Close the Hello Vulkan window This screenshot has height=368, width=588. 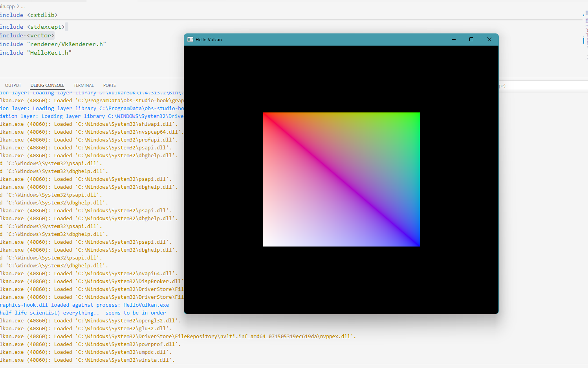click(489, 39)
